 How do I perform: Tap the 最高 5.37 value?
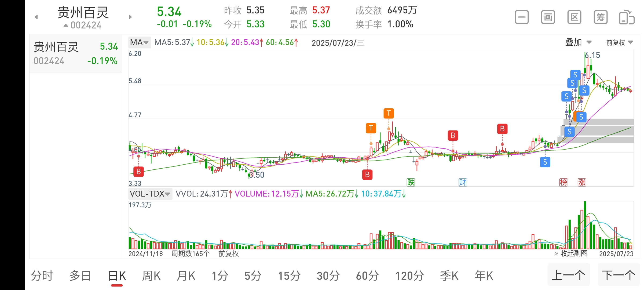point(321,10)
